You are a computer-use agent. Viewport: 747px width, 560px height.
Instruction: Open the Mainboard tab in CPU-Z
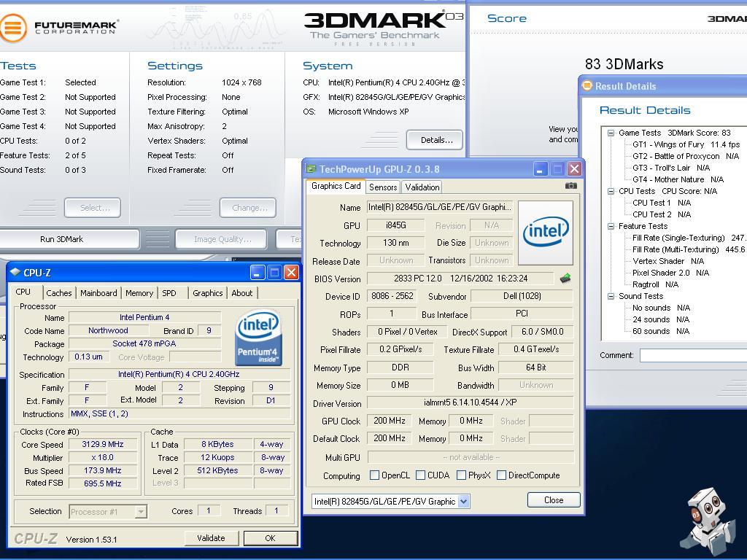98,293
